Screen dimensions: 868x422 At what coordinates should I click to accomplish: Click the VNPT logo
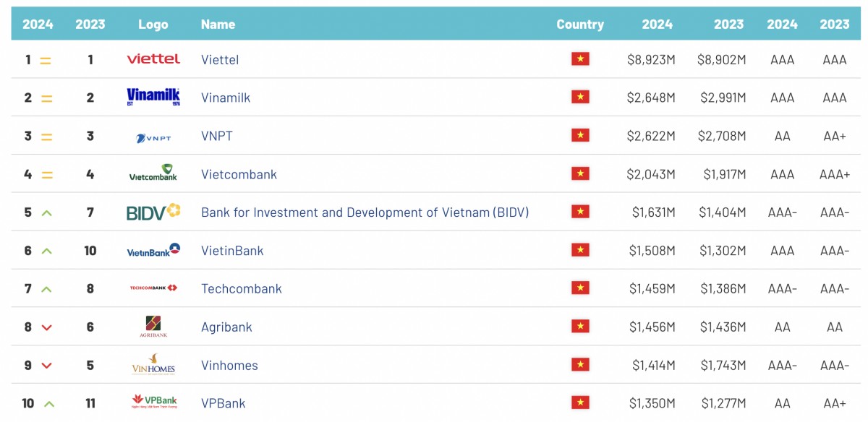153,137
